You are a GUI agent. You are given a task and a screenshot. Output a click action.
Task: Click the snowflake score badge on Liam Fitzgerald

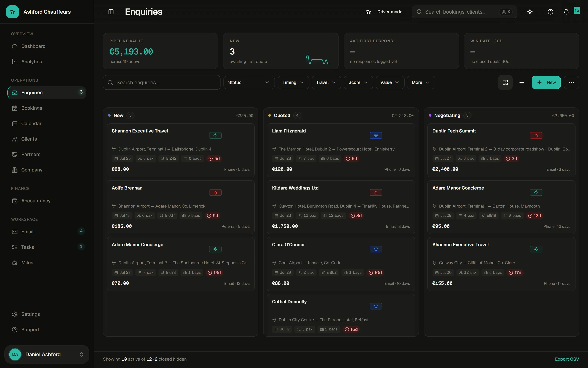[x=376, y=135]
